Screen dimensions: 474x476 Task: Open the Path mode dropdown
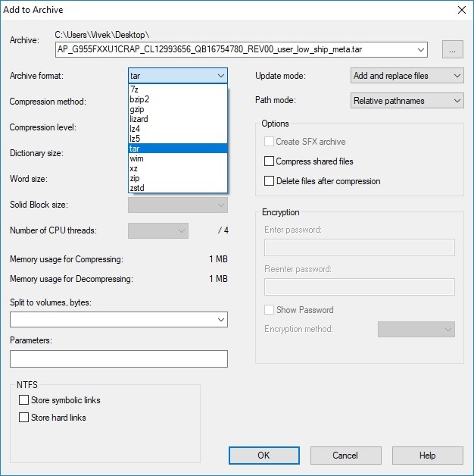pos(407,101)
